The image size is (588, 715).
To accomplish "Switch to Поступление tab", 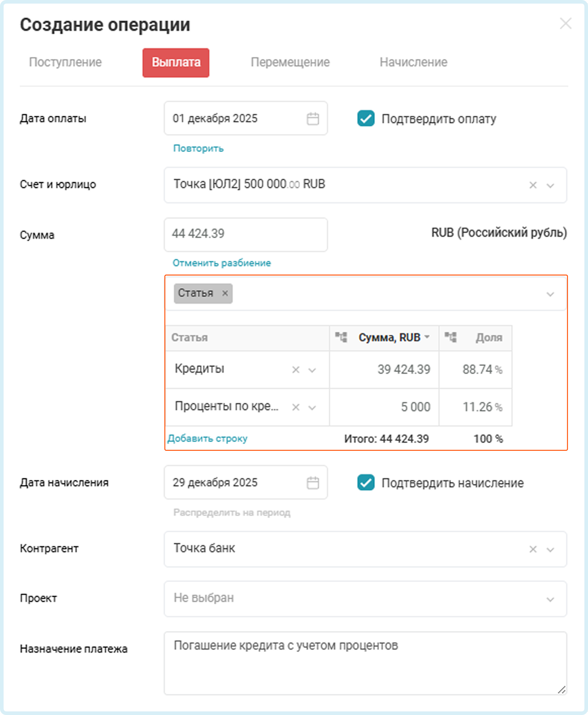I will [65, 62].
